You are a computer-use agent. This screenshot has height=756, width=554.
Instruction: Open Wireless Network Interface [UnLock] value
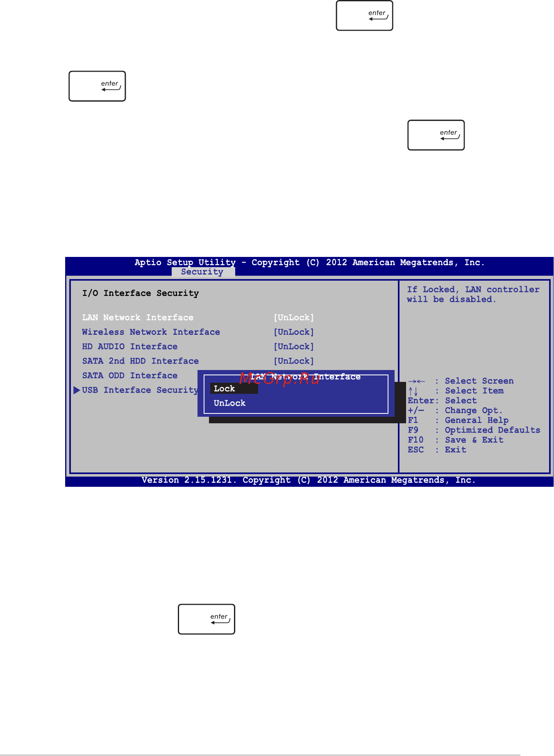(x=294, y=332)
